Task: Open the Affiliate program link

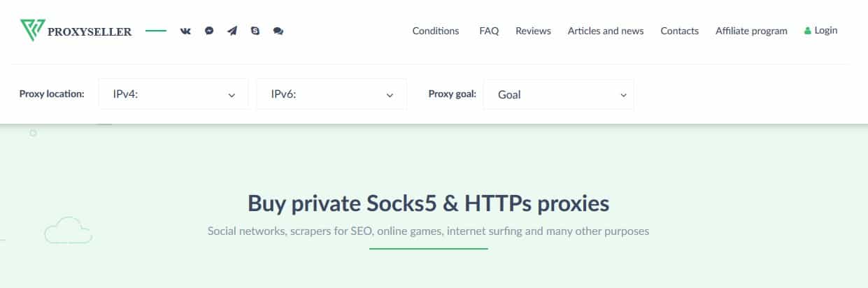Action: [751, 31]
